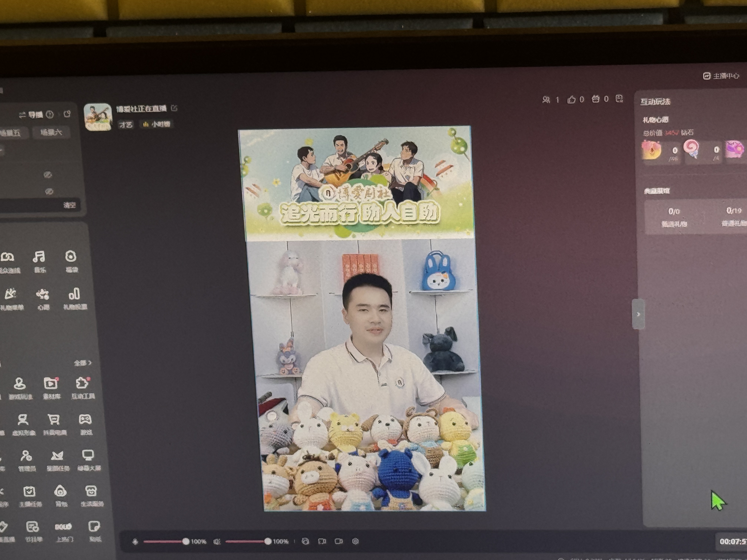Open the card-with-gear icon left of DOU+

[x=32, y=527]
